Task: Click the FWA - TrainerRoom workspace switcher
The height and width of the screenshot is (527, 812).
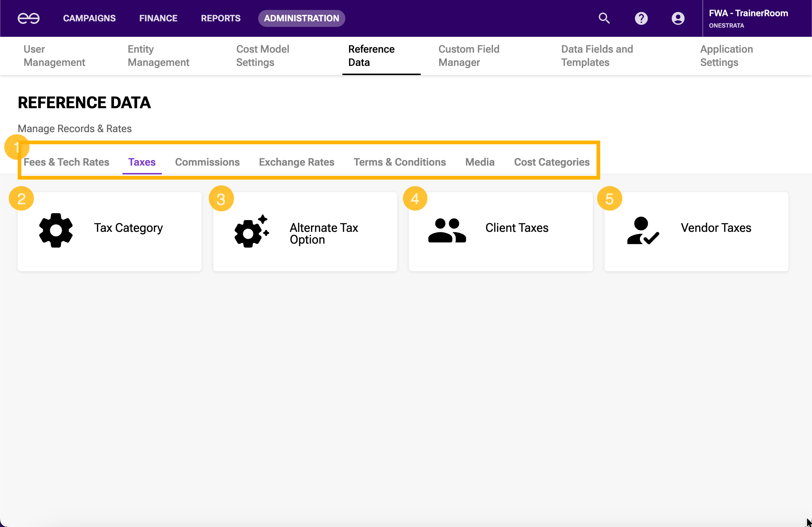Action: point(748,18)
